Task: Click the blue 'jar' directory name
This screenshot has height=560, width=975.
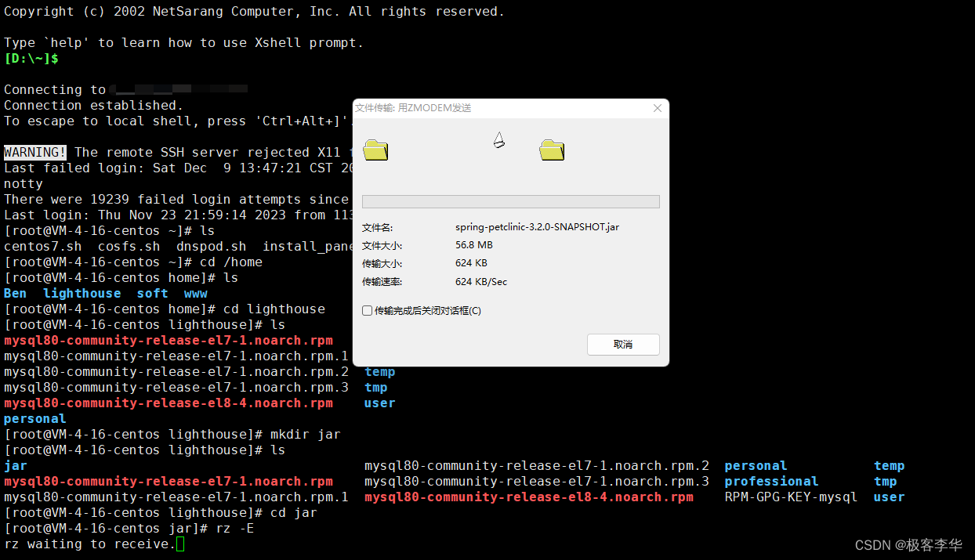Action: pyautogui.click(x=16, y=465)
